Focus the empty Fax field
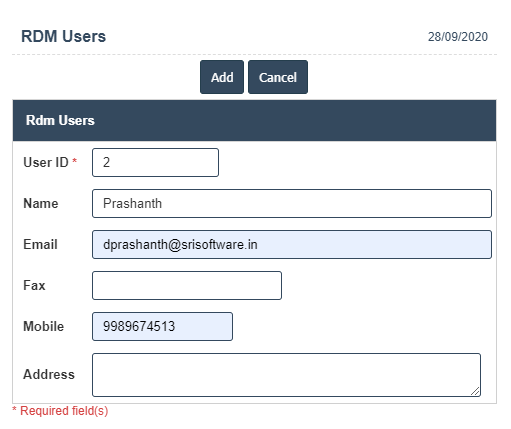The image size is (511, 429). click(187, 285)
